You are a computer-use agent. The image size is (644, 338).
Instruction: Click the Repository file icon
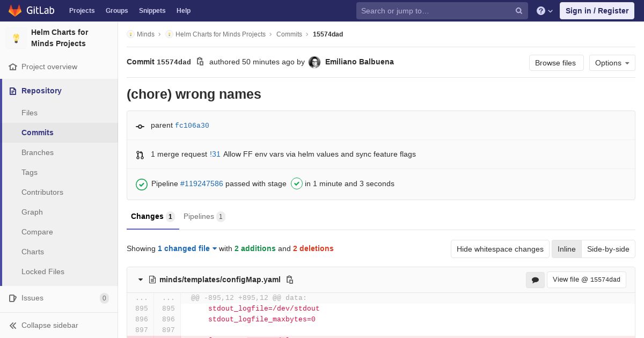coord(13,91)
